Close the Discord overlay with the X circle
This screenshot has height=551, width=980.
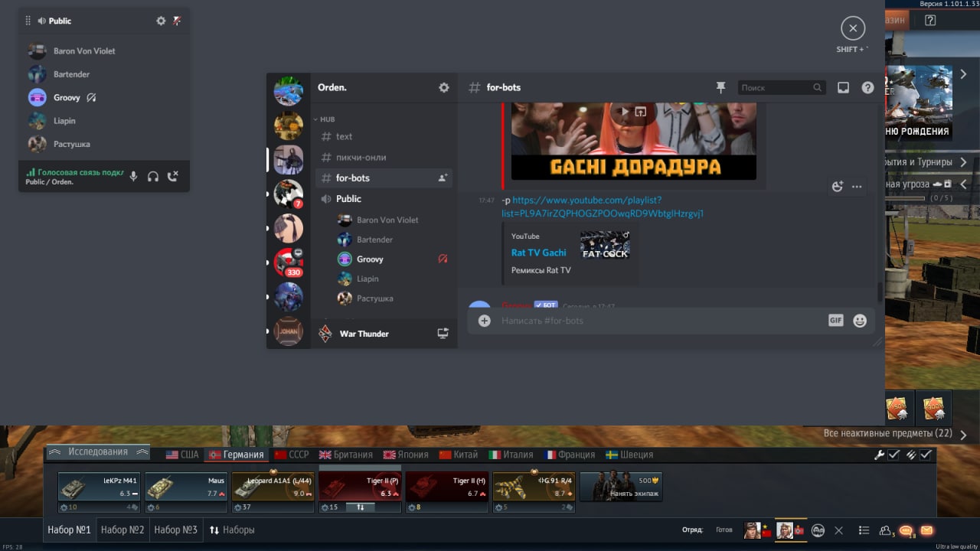852,29
